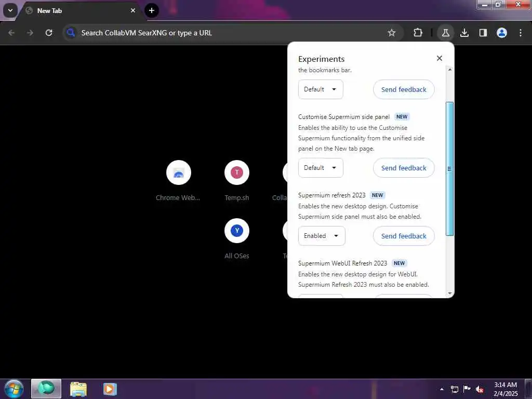The image size is (532, 399).
Task: Toggle the Experiments flask icon
Action: tap(445, 33)
